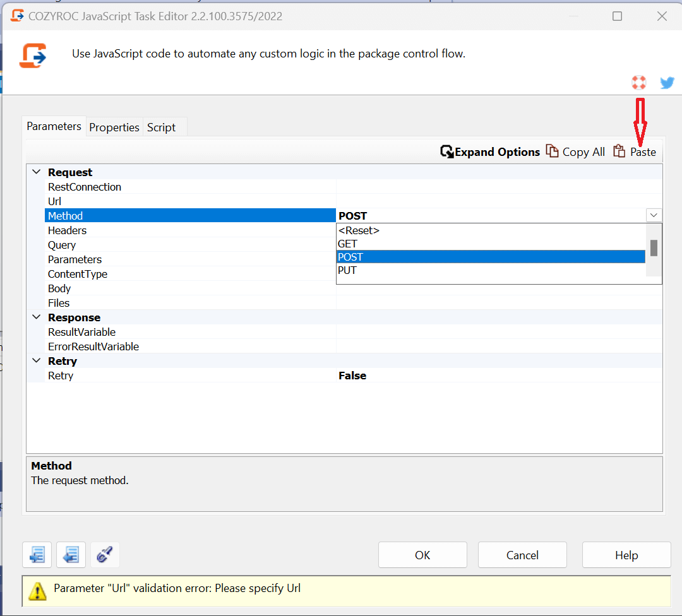Close the JavaScript Task Editor window
This screenshot has height=616, width=682.
(x=662, y=16)
